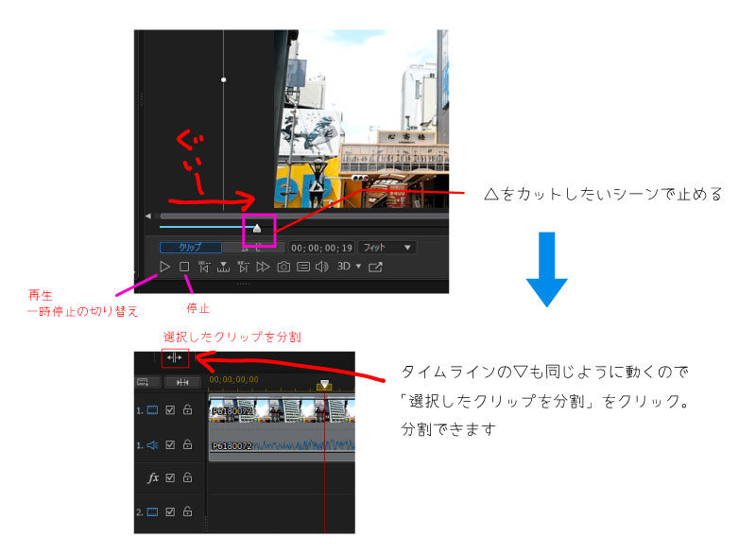Toggle the audio track 1 enable checkbox
The image size is (756, 555).
[x=171, y=444]
